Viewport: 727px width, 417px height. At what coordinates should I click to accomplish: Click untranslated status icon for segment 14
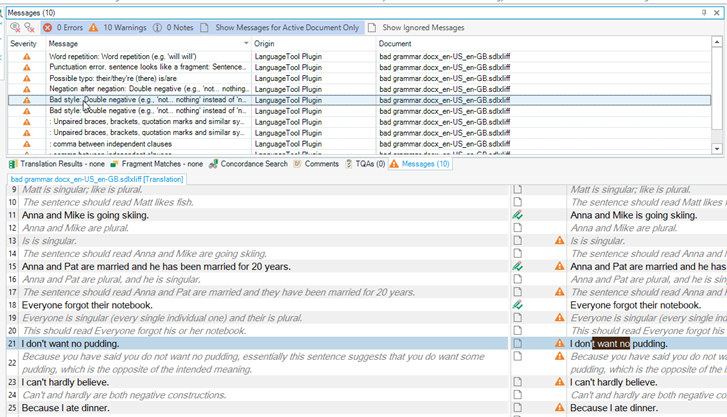coord(517,254)
